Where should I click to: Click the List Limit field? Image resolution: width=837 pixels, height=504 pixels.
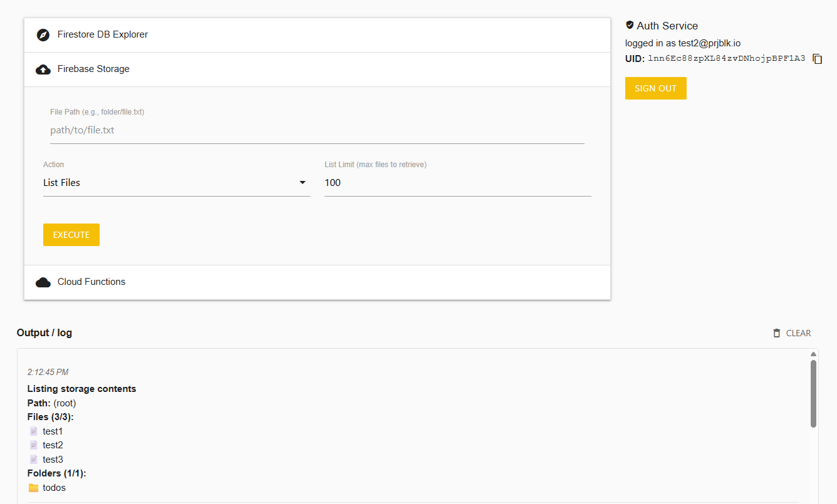pos(457,183)
